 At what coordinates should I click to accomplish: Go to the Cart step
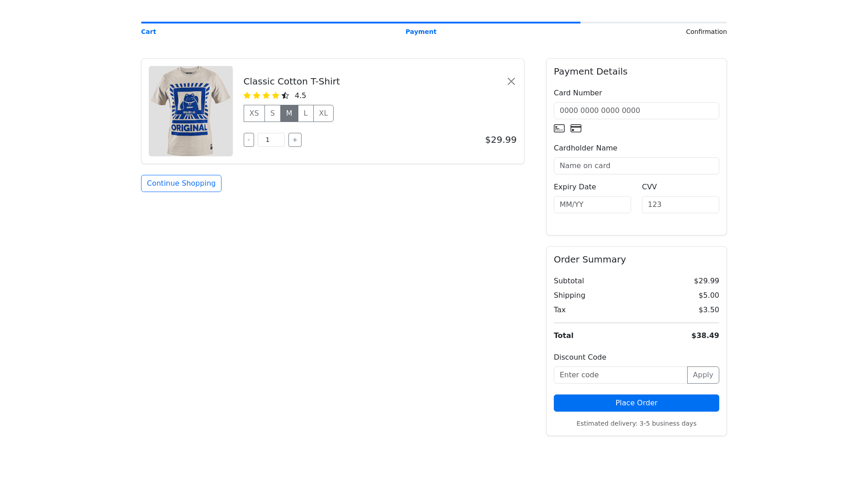click(148, 32)
